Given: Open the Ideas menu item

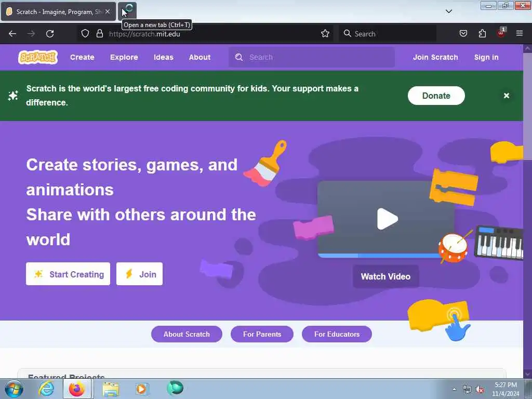Looking at the screenshot, I should (x=164, y=57).
